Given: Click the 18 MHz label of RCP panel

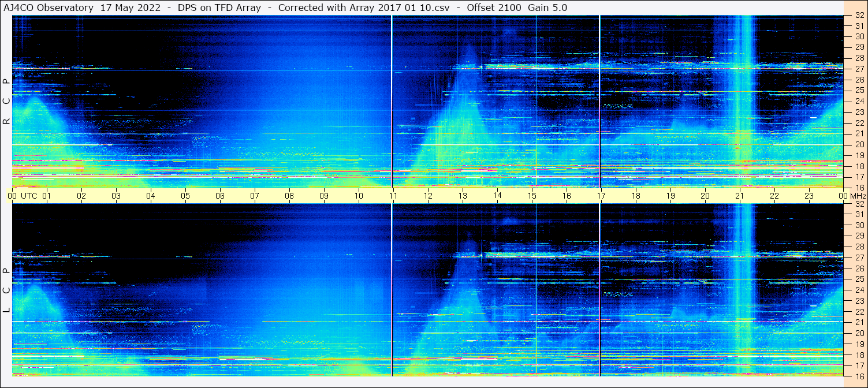Looking at the screenshot, I should tap(859, 166).
